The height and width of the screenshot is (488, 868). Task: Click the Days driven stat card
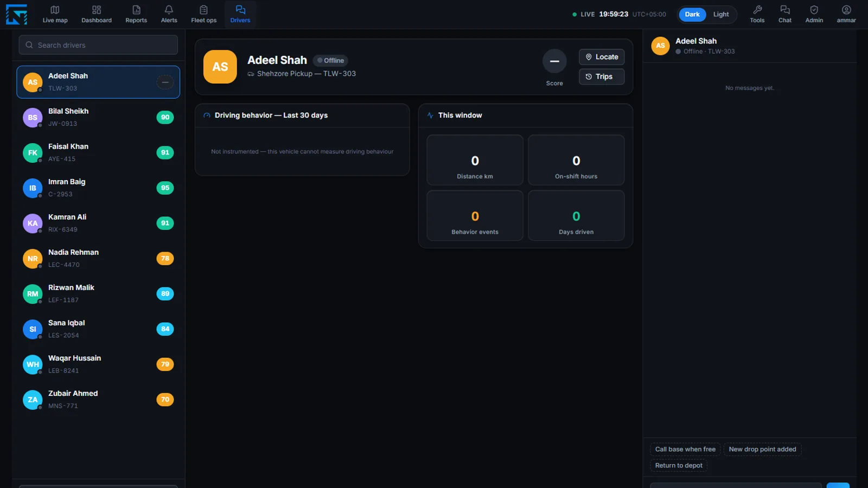click(576, 215)
